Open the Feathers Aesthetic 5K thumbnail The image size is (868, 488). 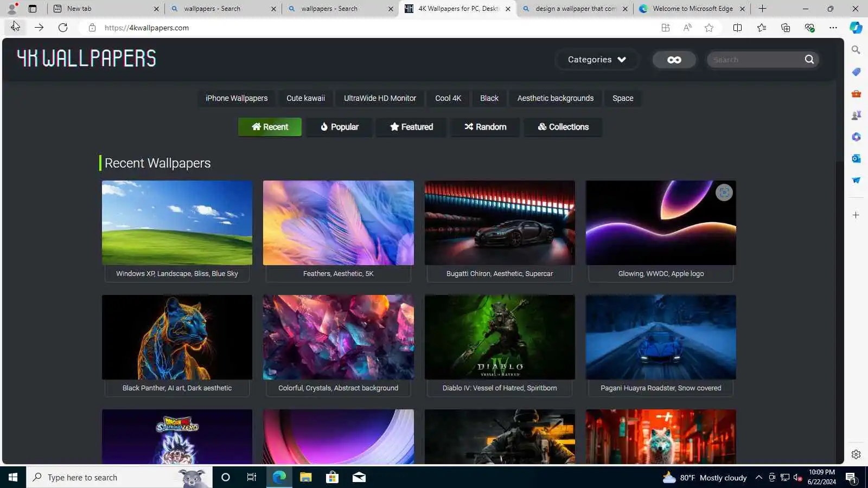coord(339,223)
